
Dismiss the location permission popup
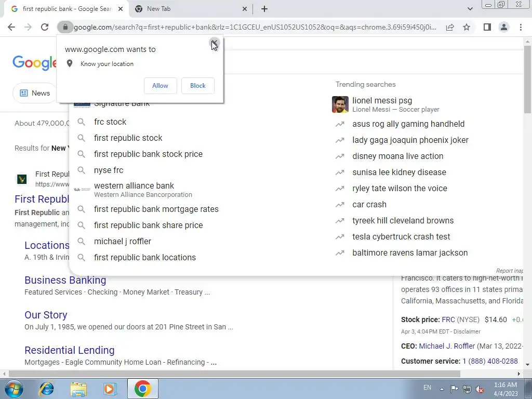[214, 43]
